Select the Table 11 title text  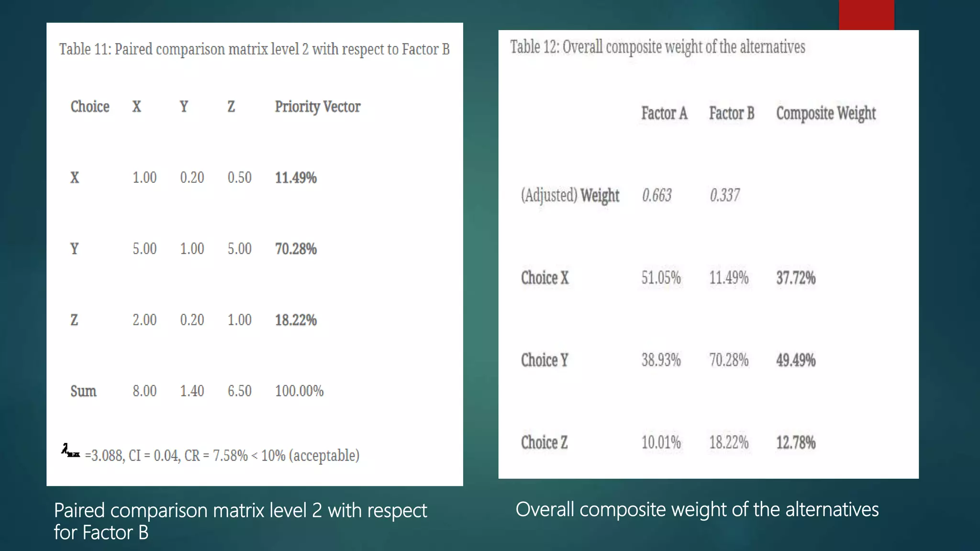(x=254, y=49)
